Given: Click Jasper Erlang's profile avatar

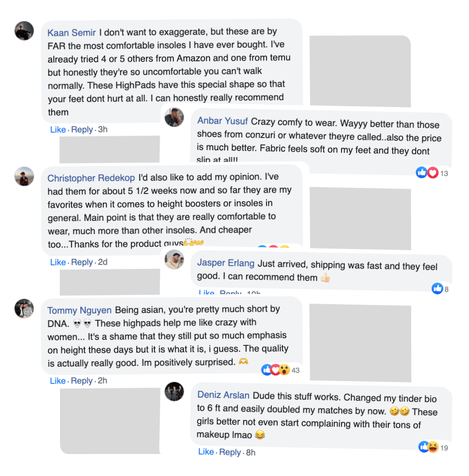Looking at the screenshot, I should point(174,260).
